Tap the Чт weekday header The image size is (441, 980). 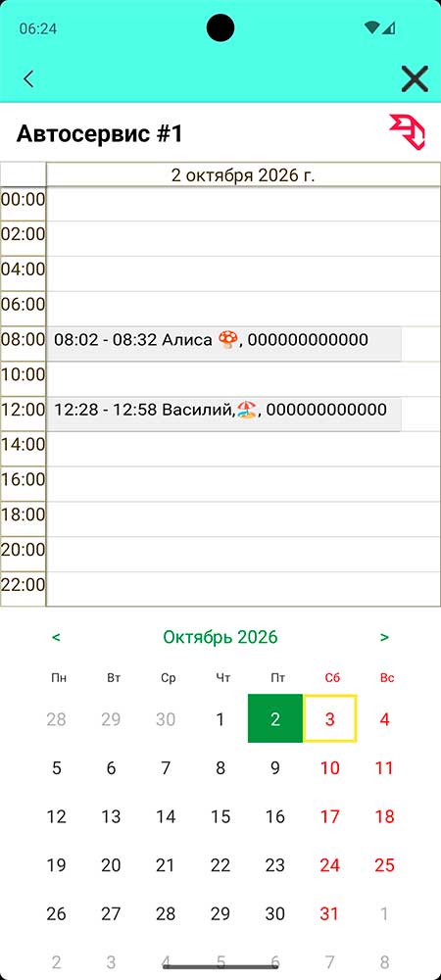223,678
